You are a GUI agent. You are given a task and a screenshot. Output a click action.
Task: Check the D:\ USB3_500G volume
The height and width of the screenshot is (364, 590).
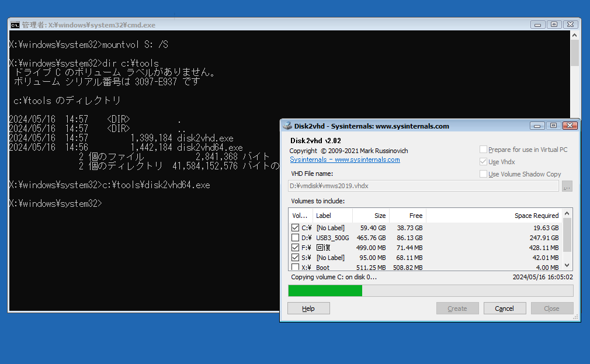(x=295, y=237)
